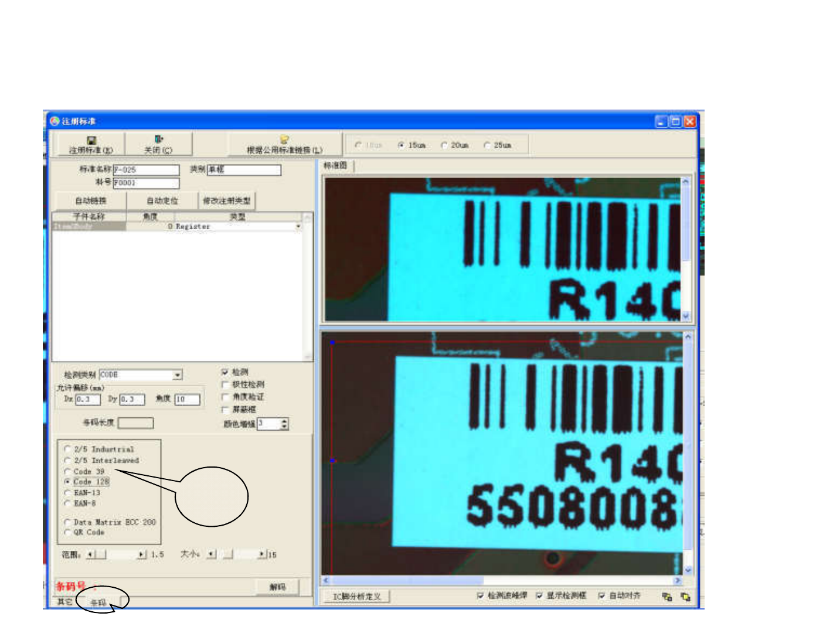Click the 大小 slider thumb
The height and width of the screenshot is (630, 840).
(227, 554)
